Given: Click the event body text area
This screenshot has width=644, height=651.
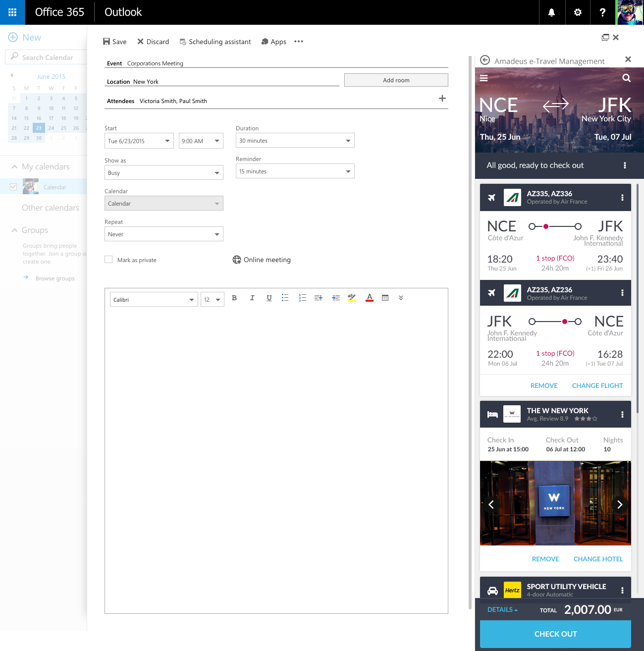Looking at the screenshot, I should [276, 461].
